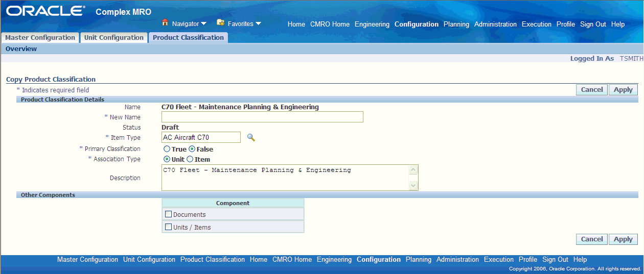The image size is (644, 274).
Task: Click the Favorites folder icon
Action: (220, 23)
